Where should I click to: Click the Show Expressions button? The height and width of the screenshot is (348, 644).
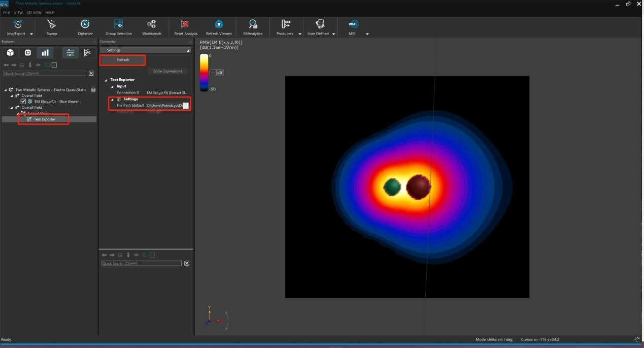pyautogui.click(x=167, y=71)
